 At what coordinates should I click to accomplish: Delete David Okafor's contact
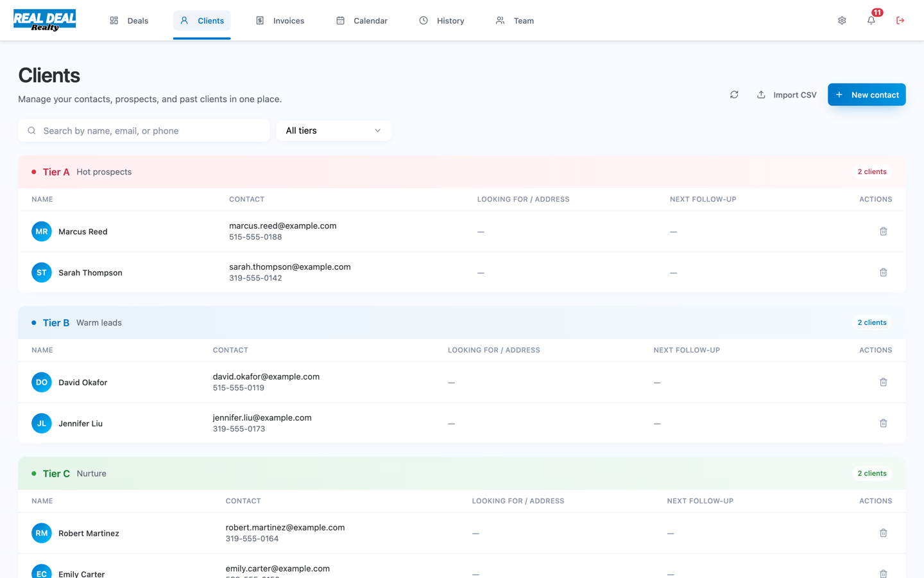(884, 382)
